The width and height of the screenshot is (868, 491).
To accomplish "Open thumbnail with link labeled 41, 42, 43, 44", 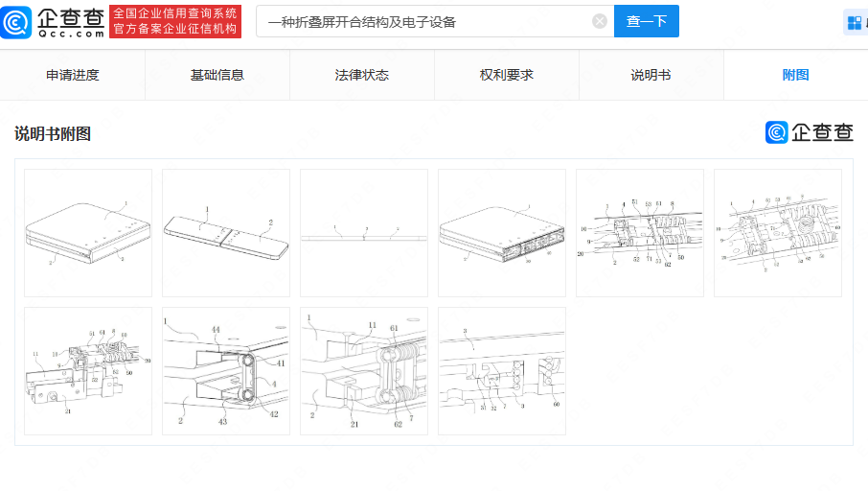I will coord(226,371).
